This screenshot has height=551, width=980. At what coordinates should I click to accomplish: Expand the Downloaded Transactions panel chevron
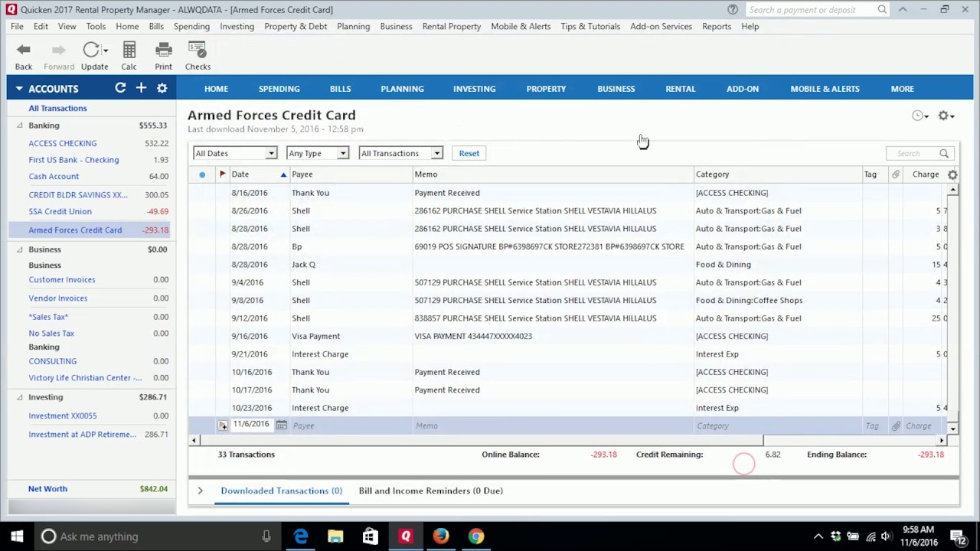click(x=200, y=491)
